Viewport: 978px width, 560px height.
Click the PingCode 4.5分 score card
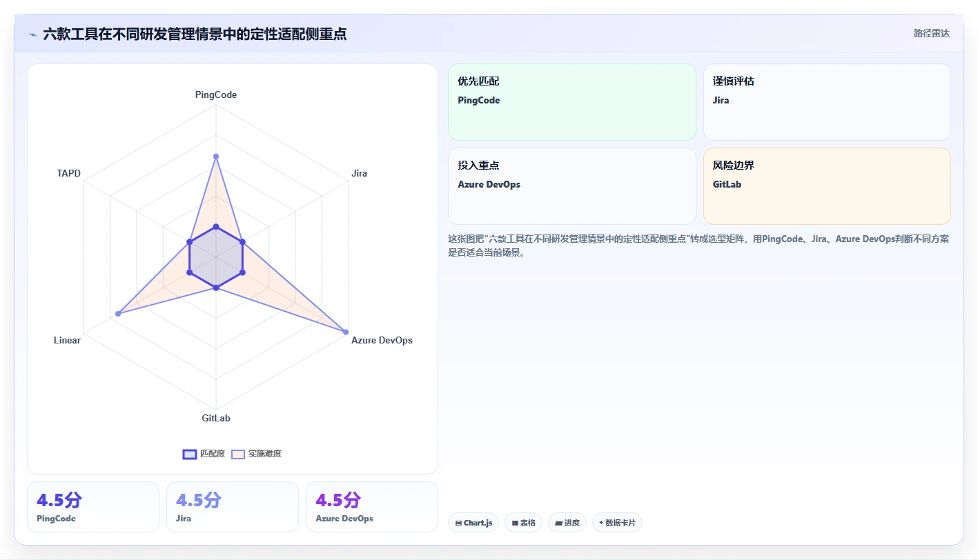coord(93,507)
